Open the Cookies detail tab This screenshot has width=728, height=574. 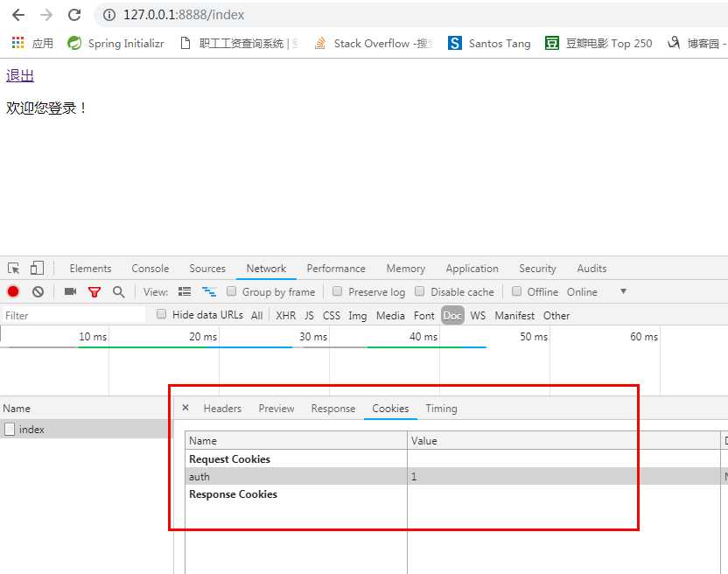coord(390,409)
